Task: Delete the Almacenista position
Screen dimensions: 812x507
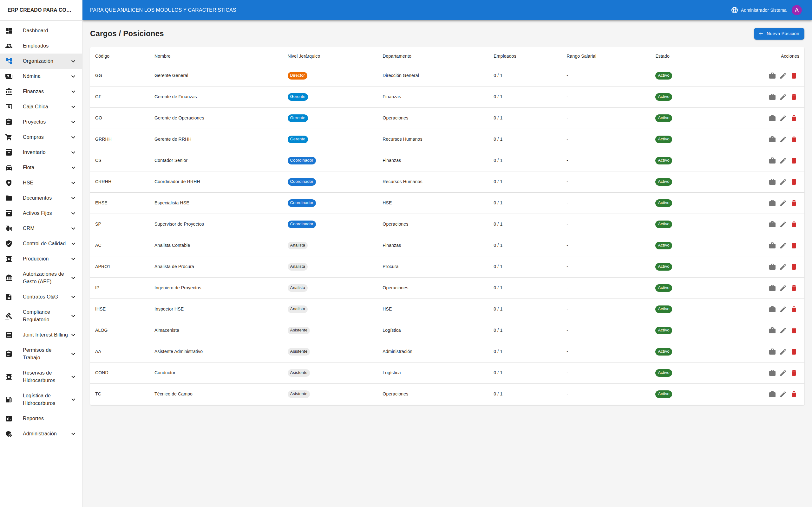Action: click(x=794, y=331)
